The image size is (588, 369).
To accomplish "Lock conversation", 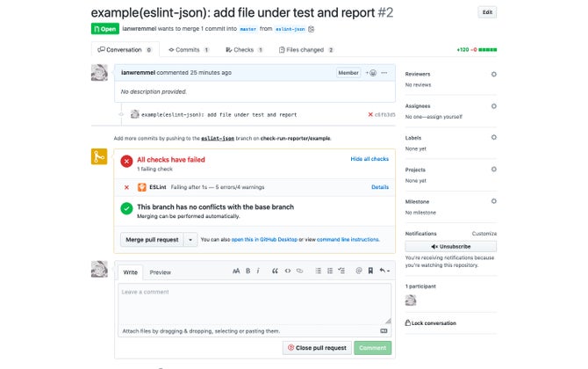I will click(x=431, y=322).
